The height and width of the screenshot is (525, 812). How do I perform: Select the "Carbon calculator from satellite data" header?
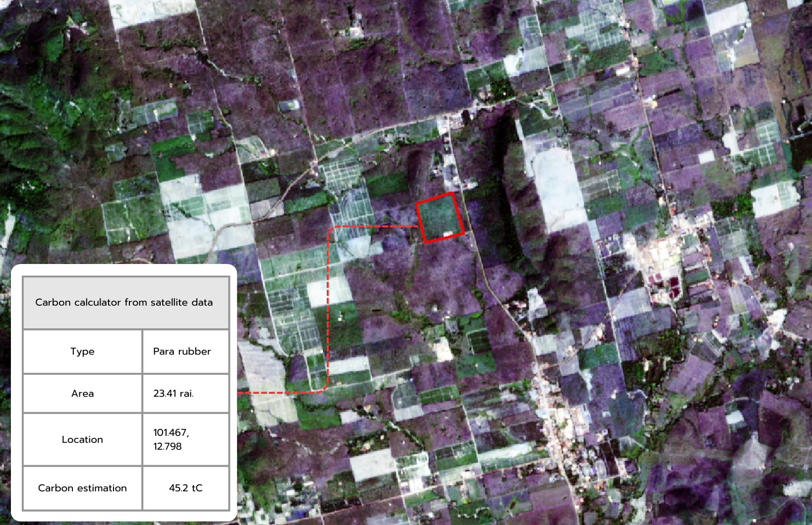point(124,303)
